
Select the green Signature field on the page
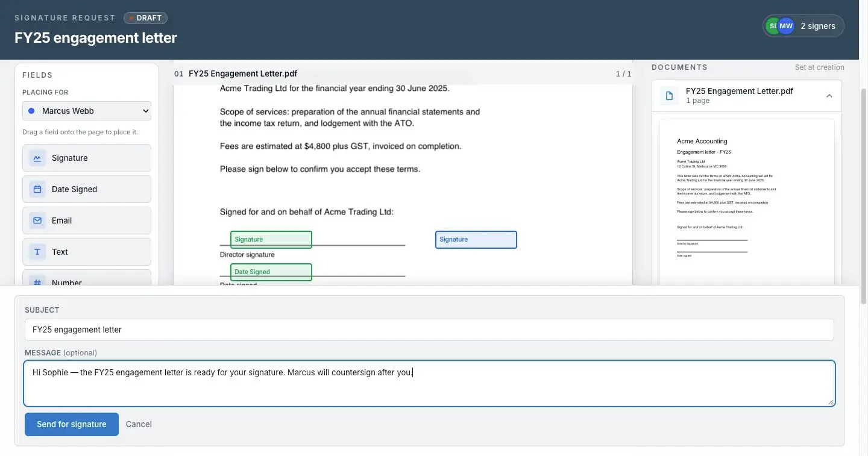(x=271, y=239)
